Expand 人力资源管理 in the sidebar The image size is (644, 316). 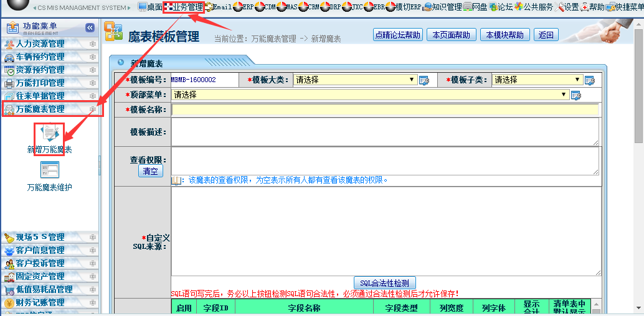[x=40, y=44]
